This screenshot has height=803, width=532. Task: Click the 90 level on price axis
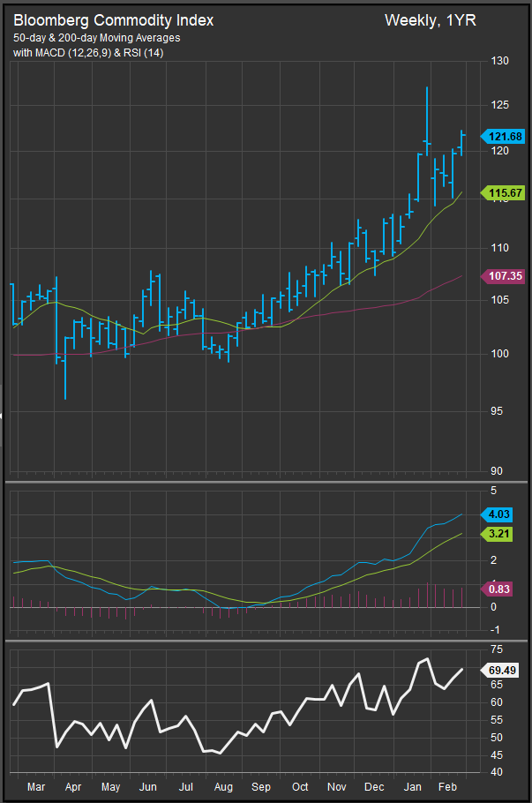498,471
